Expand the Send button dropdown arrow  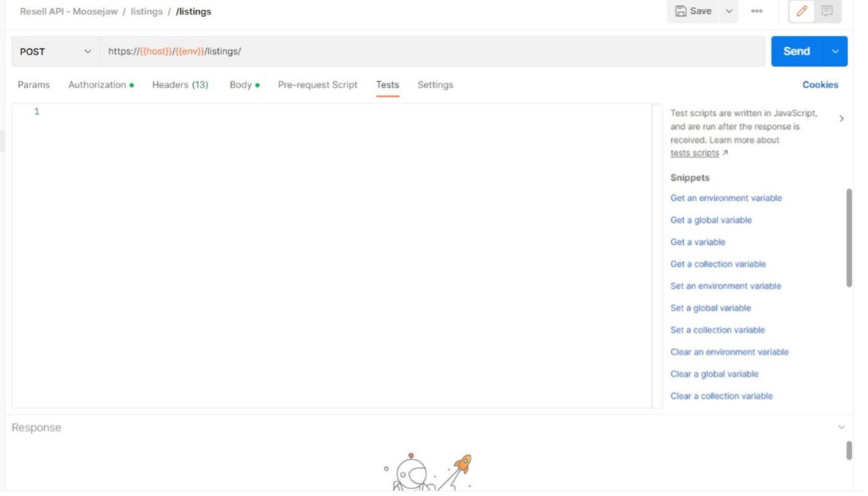click(835, 52)
